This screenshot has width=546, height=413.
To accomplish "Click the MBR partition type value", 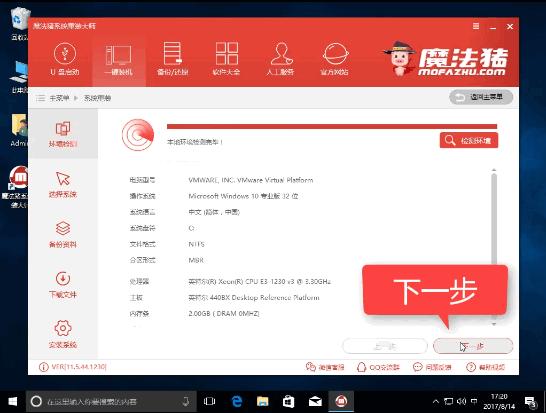I will [196, 260].
